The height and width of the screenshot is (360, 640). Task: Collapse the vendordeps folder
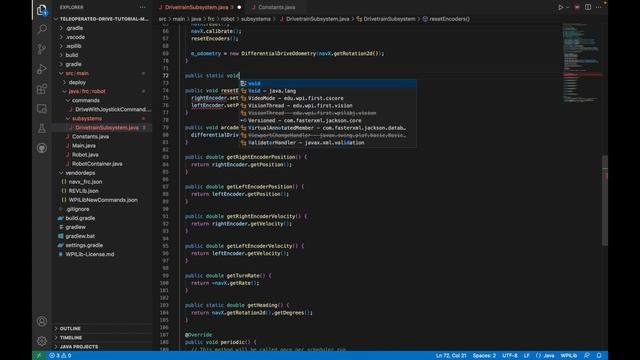click(x=62, y=173)
